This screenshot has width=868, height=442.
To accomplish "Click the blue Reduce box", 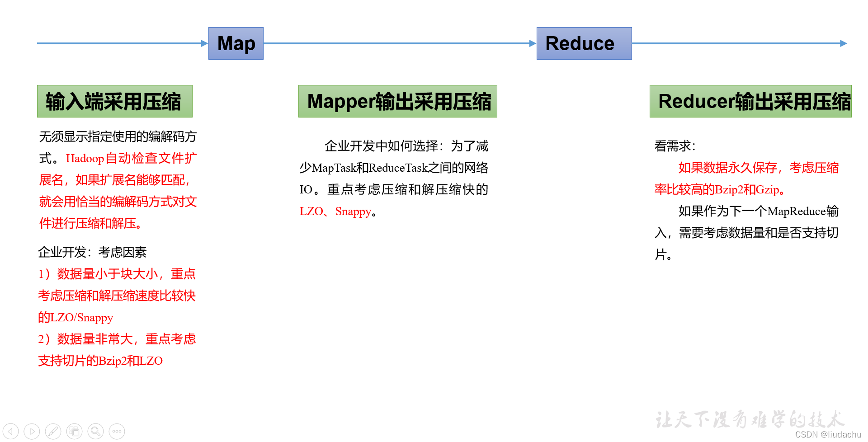I will click(584, 43).
